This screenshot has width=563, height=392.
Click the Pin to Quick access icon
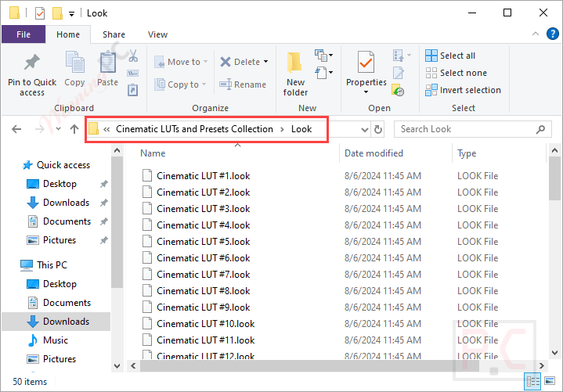tap(32, 63)
